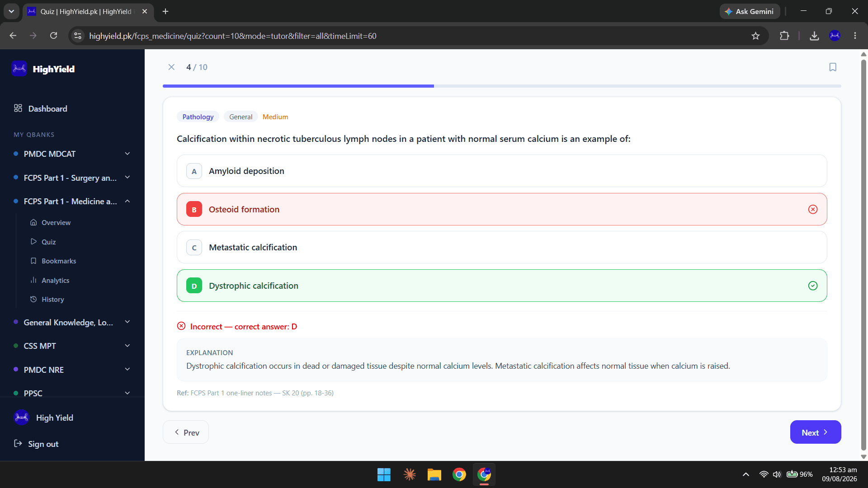Click the Analytics bar chart icon
Screen dimensions: 868x488
[33, 280]
